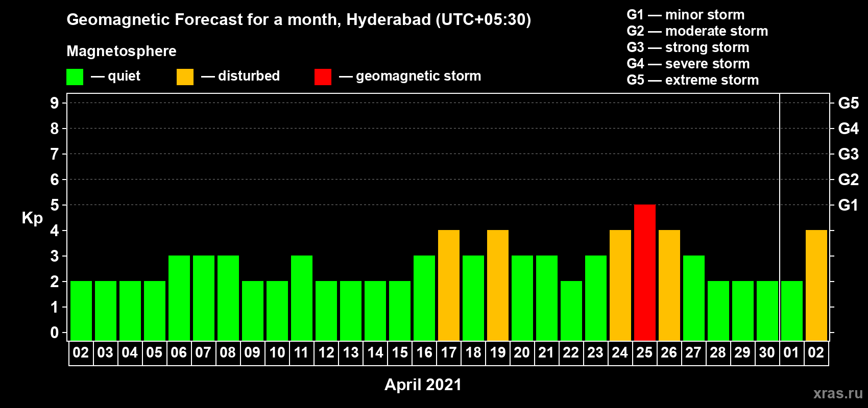Click date label 15 on the axis
The height and width of the screenshot is (408, 868).
click(400, 352)
